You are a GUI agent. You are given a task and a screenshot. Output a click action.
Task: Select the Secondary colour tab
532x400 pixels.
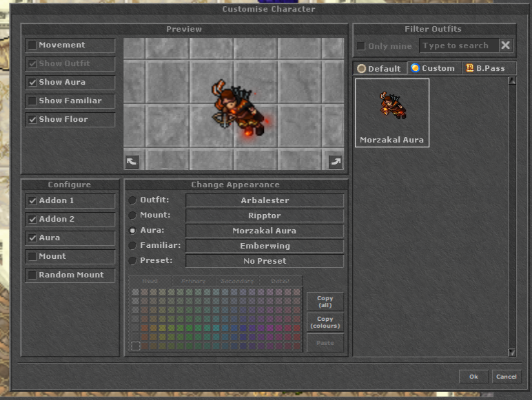click(x=237, y=281)
